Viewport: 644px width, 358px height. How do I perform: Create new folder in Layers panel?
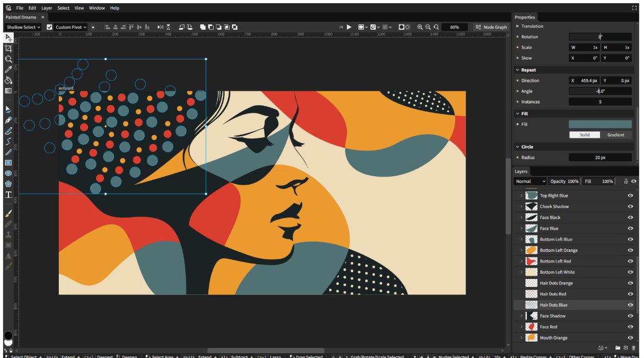[617, 348]
